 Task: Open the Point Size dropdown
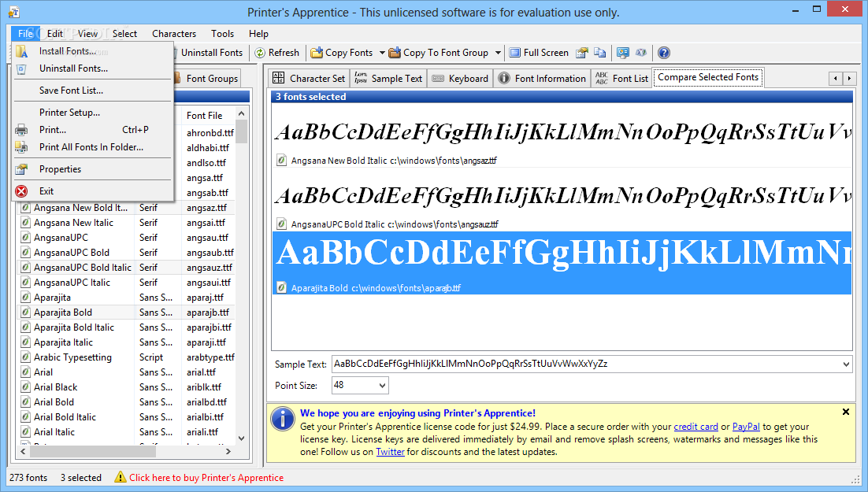point(382,385)
